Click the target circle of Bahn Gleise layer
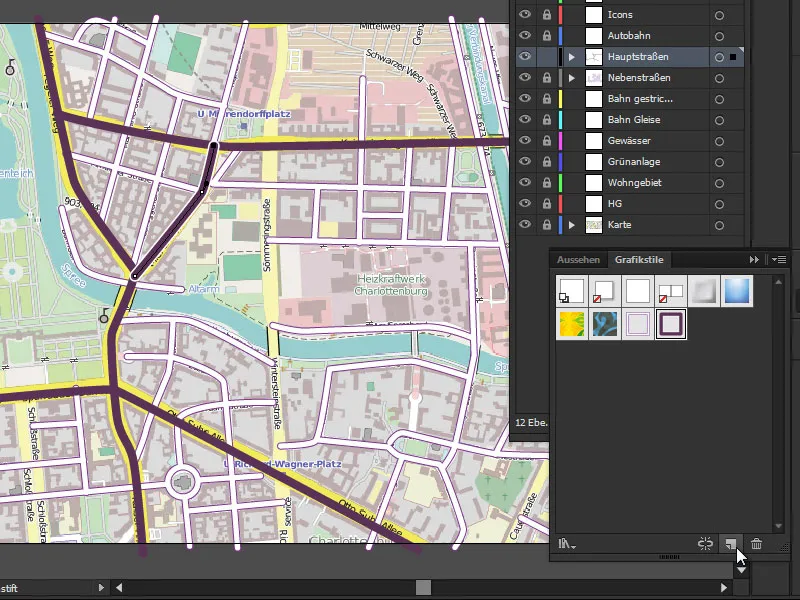800x600 pixels. click(x=719, y=120)
